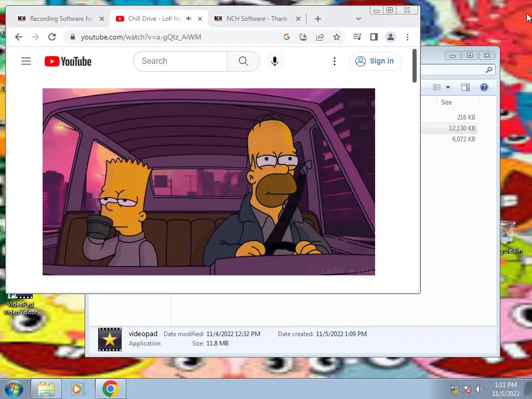Share this page icon
The width and height of the screenshot is (532, 399).
click(x=320, y=37)
